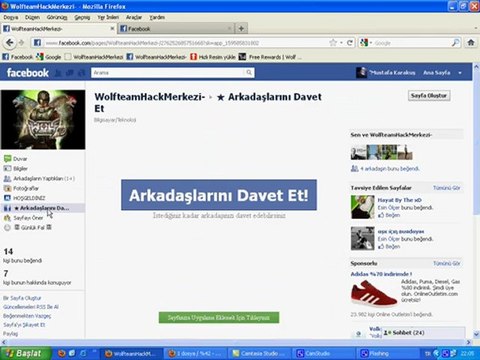Click the Arkadaşlarını Davet Et! button

(x=219, y=195)
